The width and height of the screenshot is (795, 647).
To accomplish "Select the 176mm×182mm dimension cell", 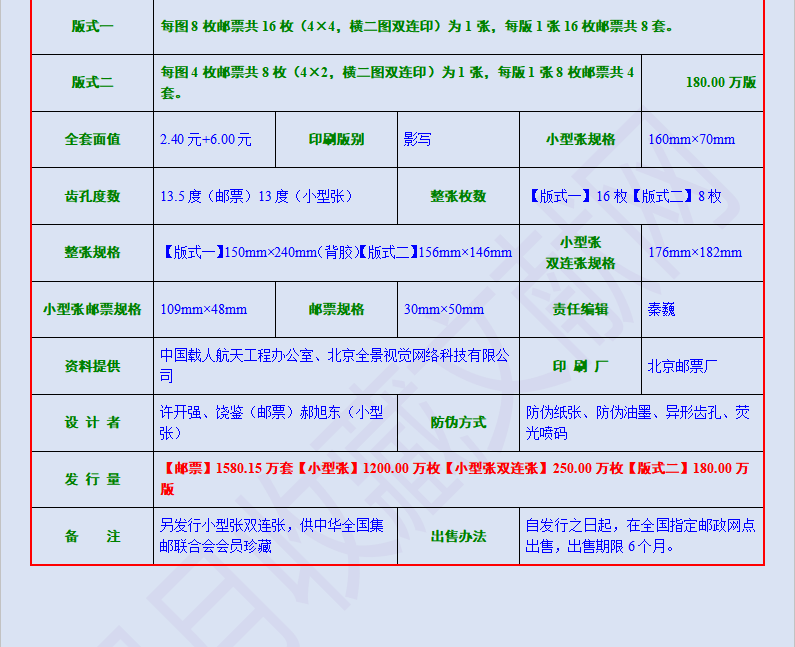I will pos(695,252).
